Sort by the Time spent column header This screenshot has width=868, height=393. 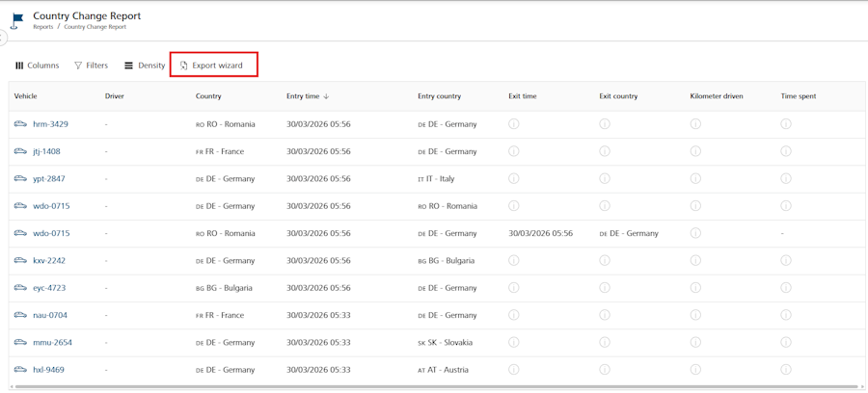click(799, 96)
